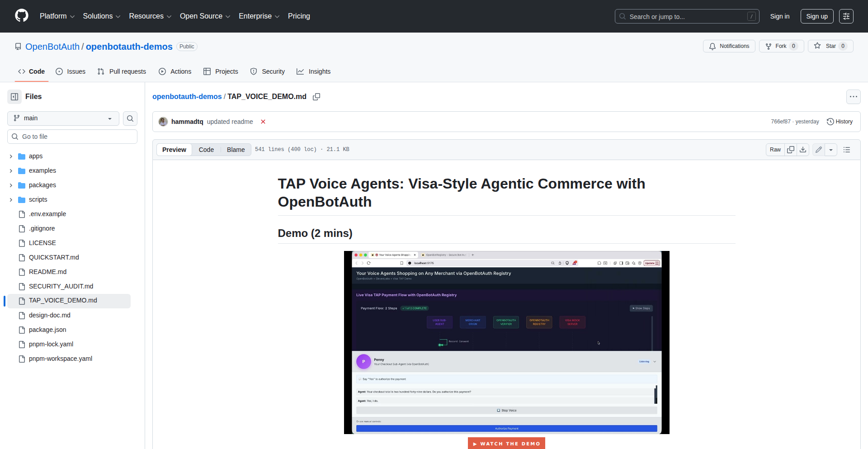Viewport: 868px width, 449px height.
Task: Copy the raw file contents
Action: (791, 149)
